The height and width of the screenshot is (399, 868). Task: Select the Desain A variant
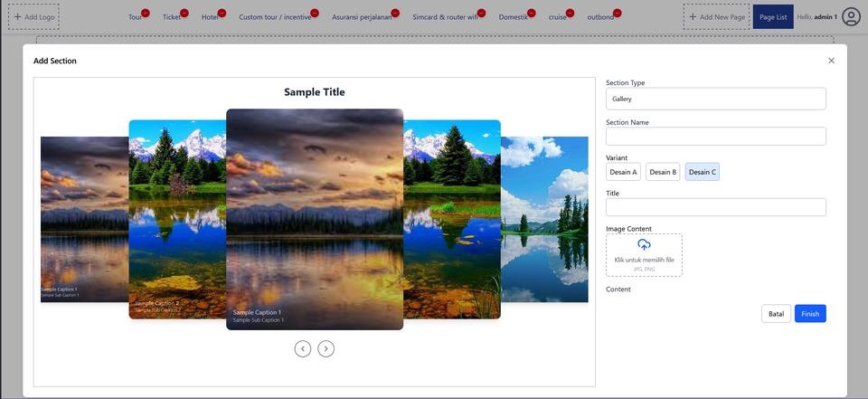tap(623, 172)
